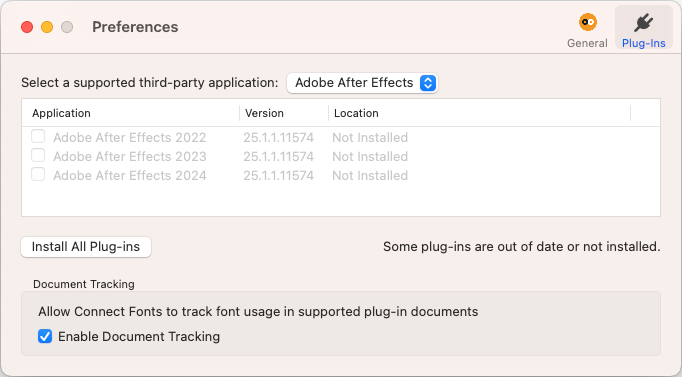Viewport: 682px width, 377px height.
Task: Click Not Installed for After Effects 2023
Action: tap(370, 157)
